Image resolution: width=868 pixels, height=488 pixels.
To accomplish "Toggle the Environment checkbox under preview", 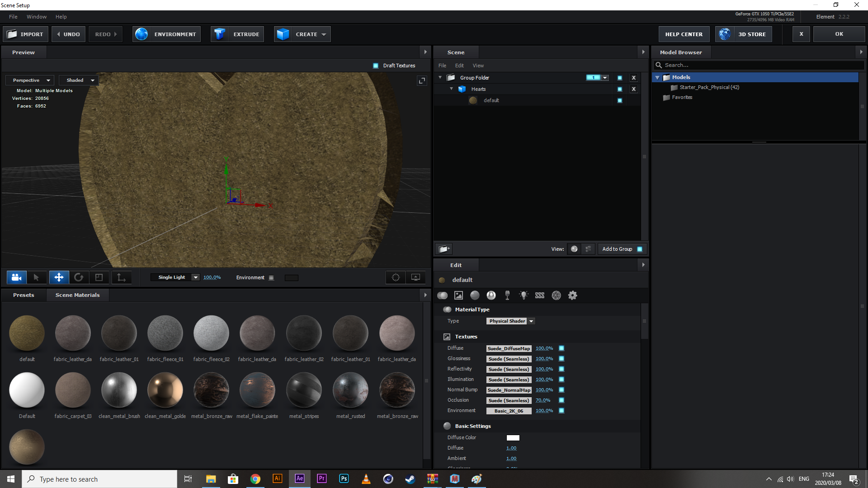I will (271, 278).
